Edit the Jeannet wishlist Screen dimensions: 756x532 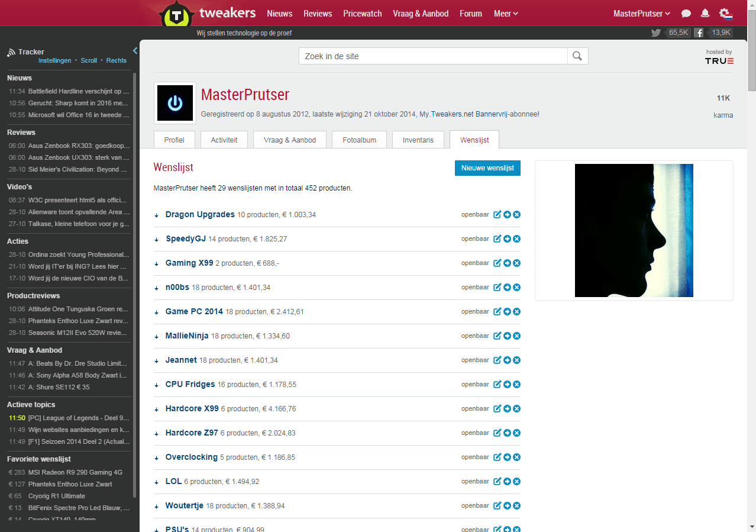[497, 360]
